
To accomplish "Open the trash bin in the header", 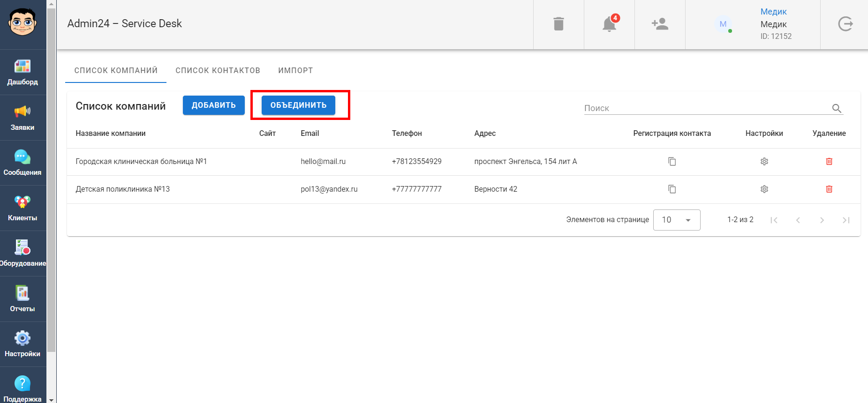I will point(559,24).
